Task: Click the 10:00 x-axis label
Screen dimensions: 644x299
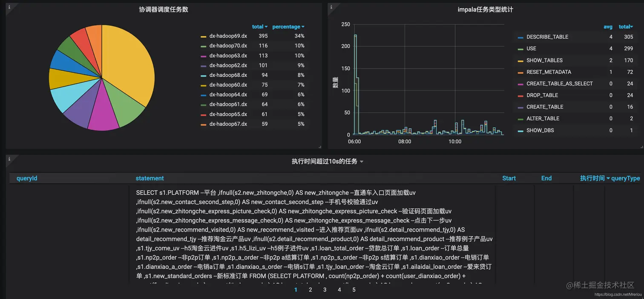Action: point(455,142)
